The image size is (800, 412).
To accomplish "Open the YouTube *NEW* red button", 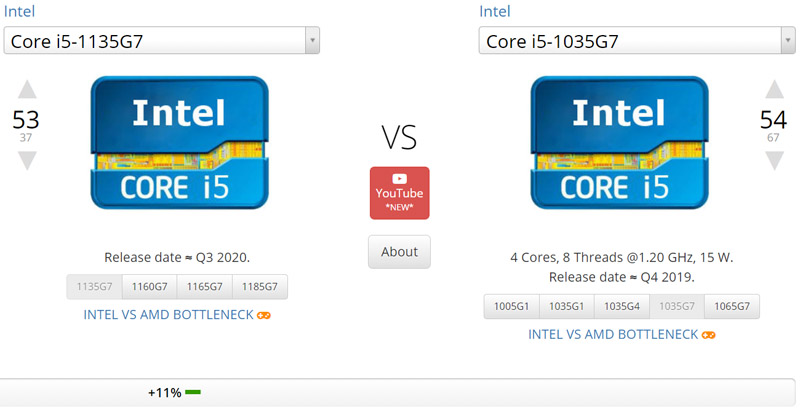I will point(399,193).
